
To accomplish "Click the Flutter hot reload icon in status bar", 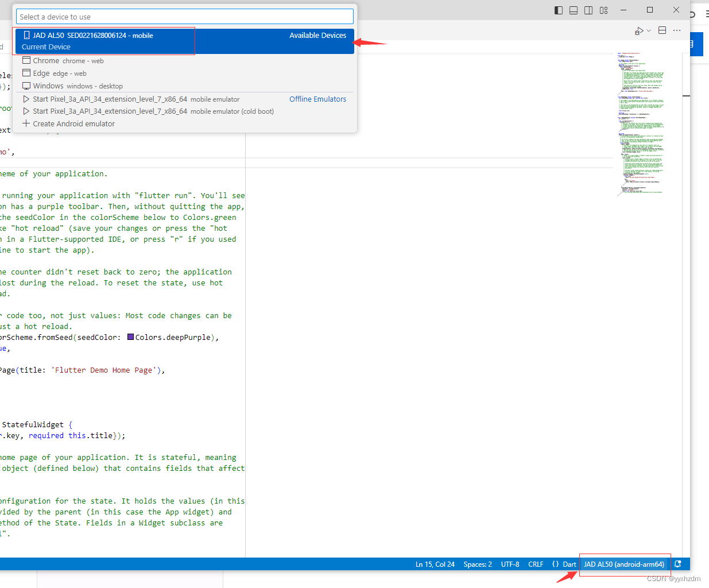I will click(678, 564).
